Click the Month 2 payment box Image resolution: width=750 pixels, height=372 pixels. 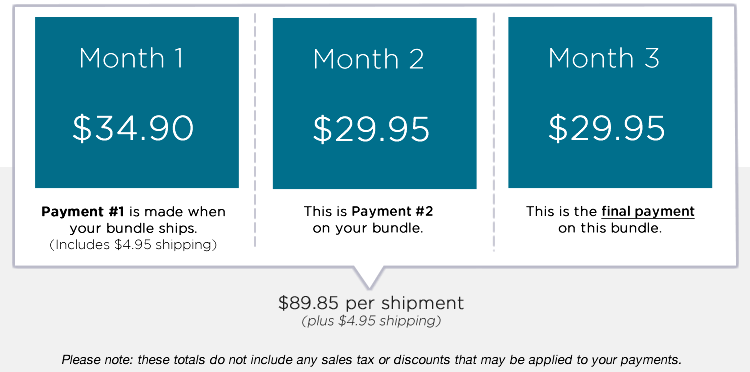375,103
